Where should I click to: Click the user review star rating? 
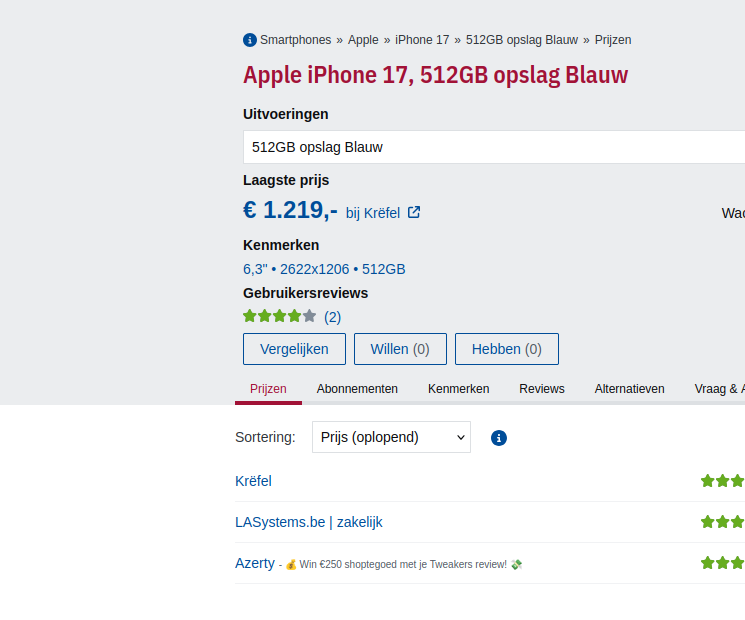(279, 316)
